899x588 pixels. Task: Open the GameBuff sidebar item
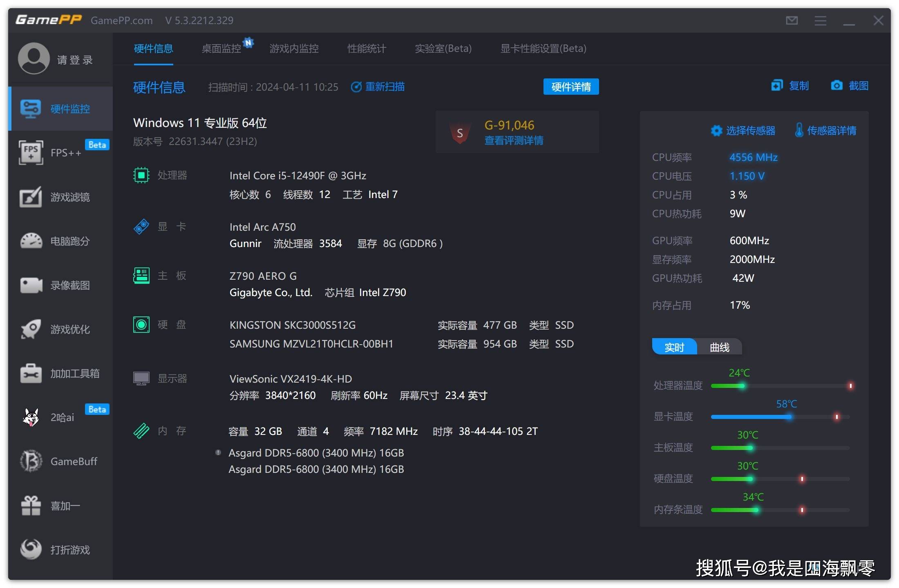[x=60, y=461]
